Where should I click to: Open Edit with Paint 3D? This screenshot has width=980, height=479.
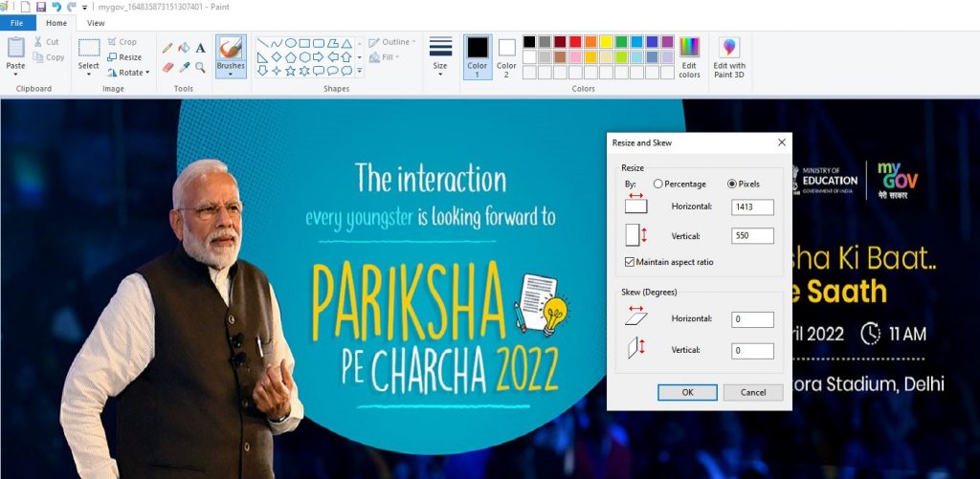[x=729, y=56]
